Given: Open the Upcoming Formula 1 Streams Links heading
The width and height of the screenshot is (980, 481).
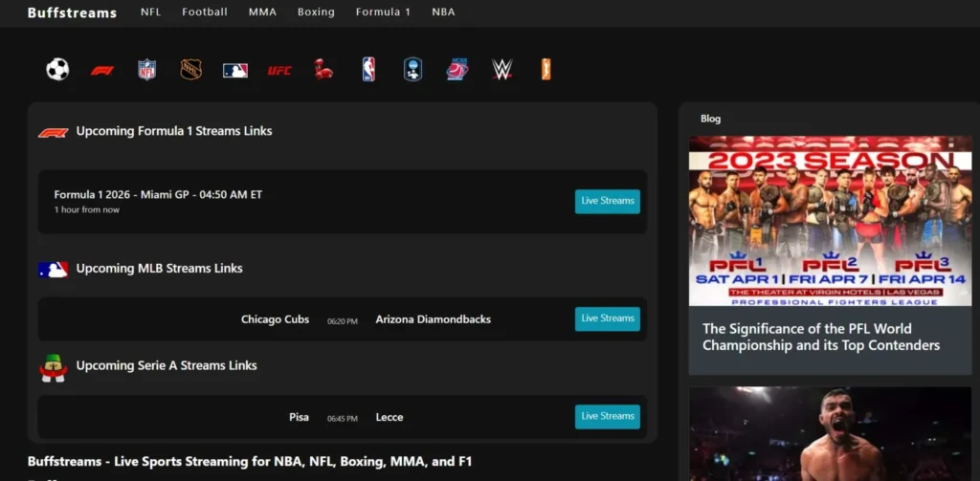Looking at the screenshot, I should coord(174,131).
